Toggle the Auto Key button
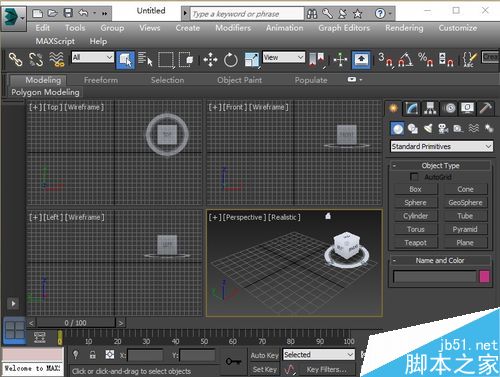Image resolution: width=500 pixels, height=377 pixels. [264, 356]
